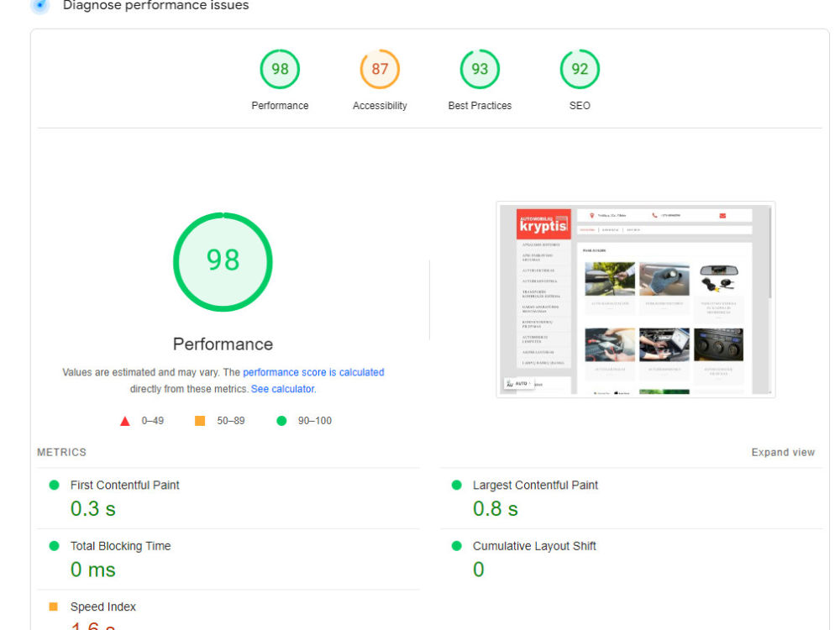
Task: Click the METRICS section heading
Action: click(x=61, y=452)
